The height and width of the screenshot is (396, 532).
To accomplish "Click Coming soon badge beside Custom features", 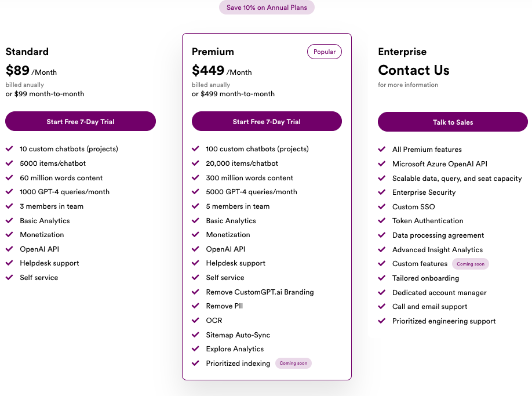I will pyautogui.click(x=470, y=264).
